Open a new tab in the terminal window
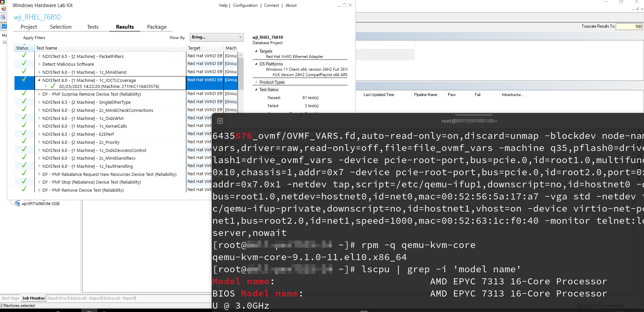644x312 pixels. pyautogui.click(x=220, y=121)
